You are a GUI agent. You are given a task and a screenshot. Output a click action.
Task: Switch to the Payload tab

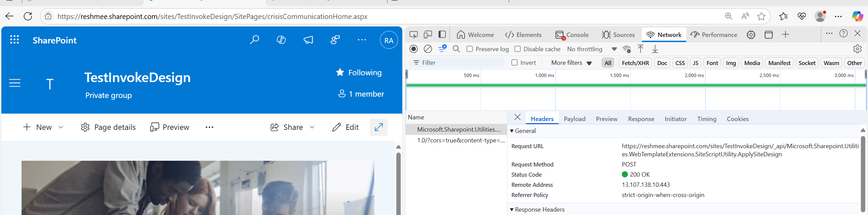(x=574, y=119)
